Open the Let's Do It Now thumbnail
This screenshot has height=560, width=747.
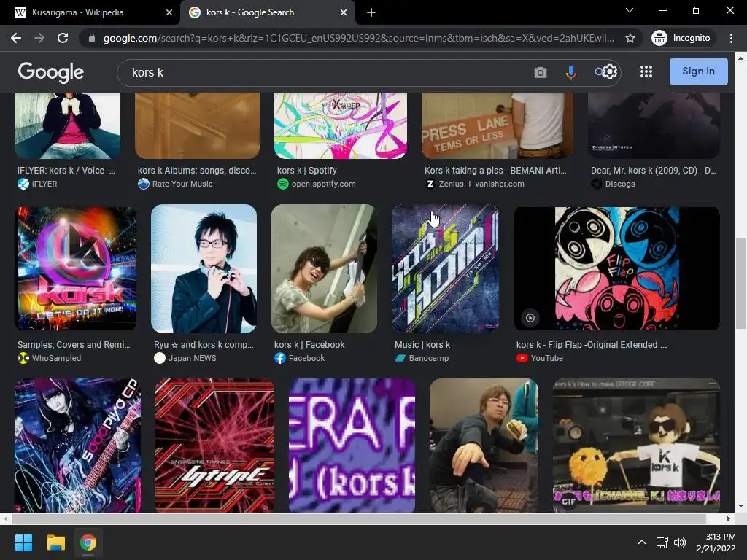(x=77, y=268)
